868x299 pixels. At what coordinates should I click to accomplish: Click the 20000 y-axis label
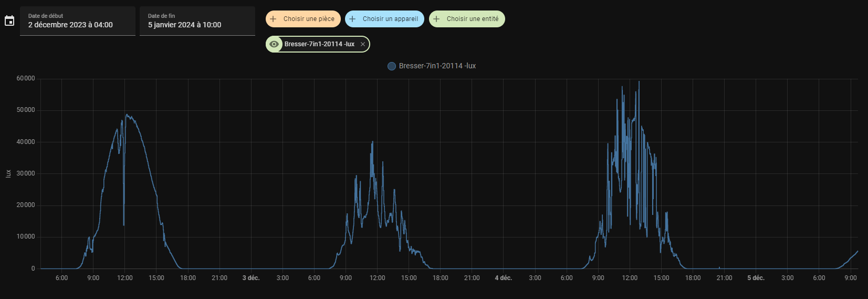[26, 205]
